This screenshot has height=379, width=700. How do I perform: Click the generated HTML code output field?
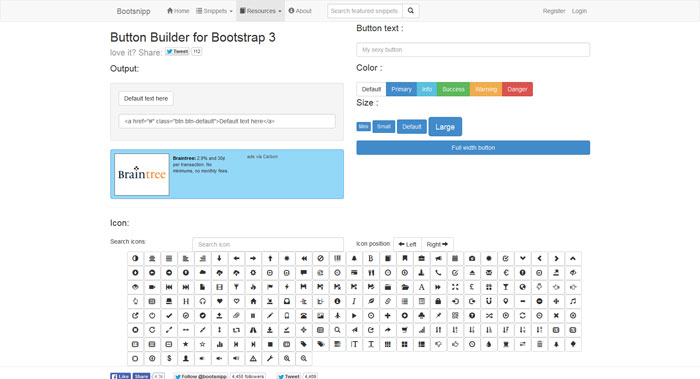pos(227,121)
